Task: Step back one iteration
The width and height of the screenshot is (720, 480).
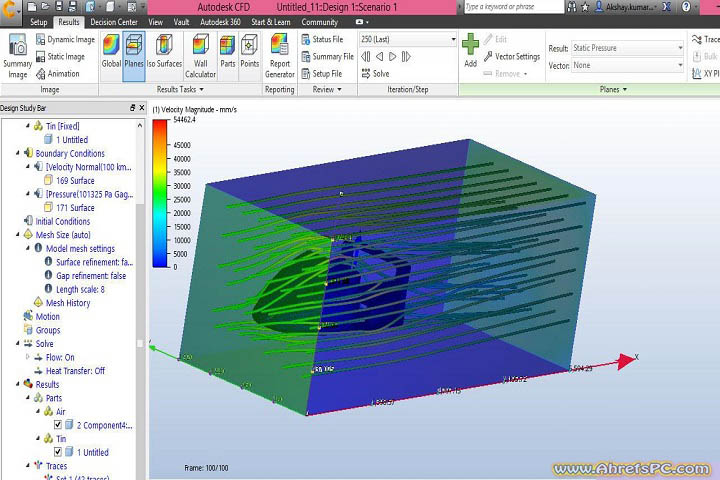Action: coord(379,56)
